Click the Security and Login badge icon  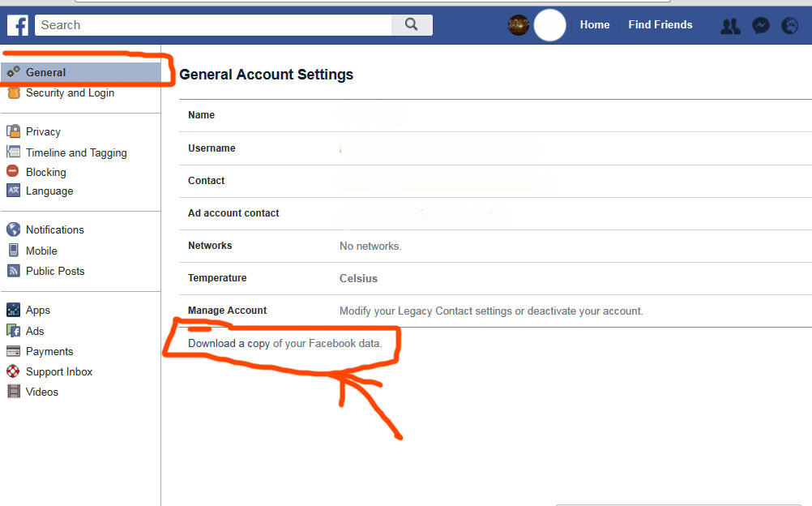pos(14,92)
